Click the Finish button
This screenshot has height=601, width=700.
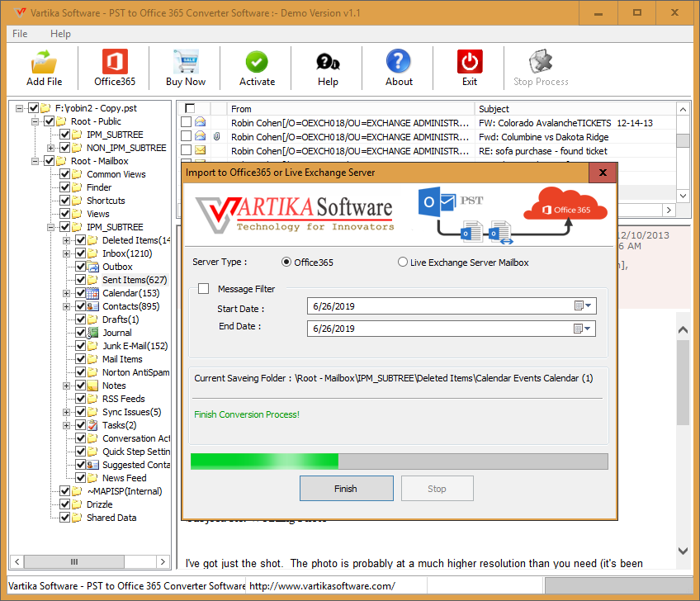coord(347,489)
